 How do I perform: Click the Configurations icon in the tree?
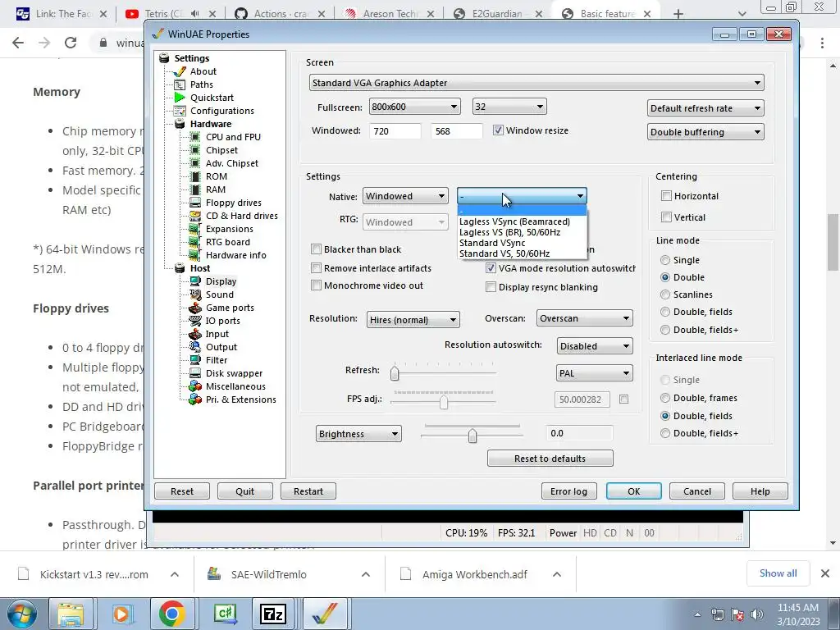click(x=180, y=111)
